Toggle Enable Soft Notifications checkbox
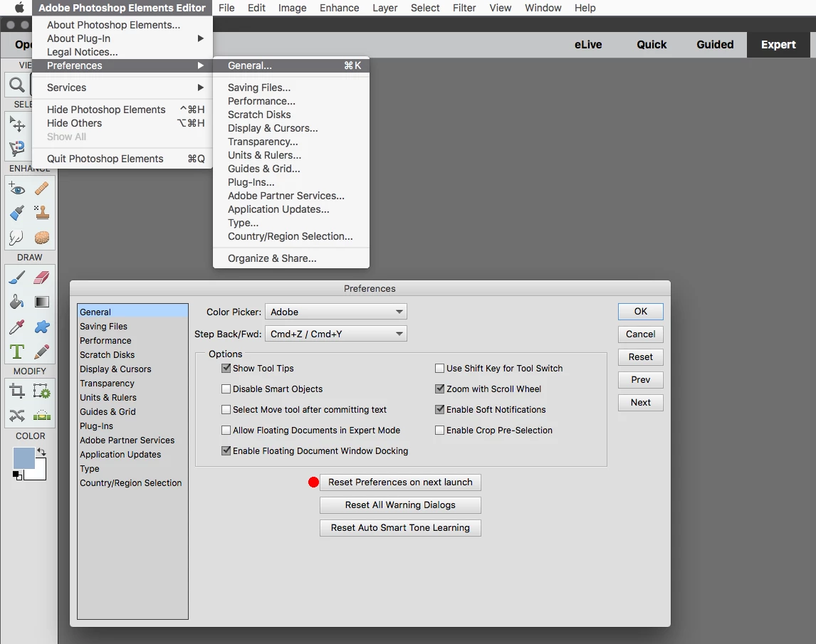816x644 pixels. (x=440, y=409)
